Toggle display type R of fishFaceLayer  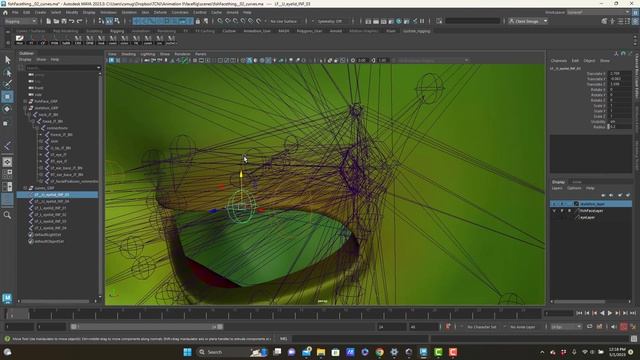pyautogui.click(x=569, y=211)
